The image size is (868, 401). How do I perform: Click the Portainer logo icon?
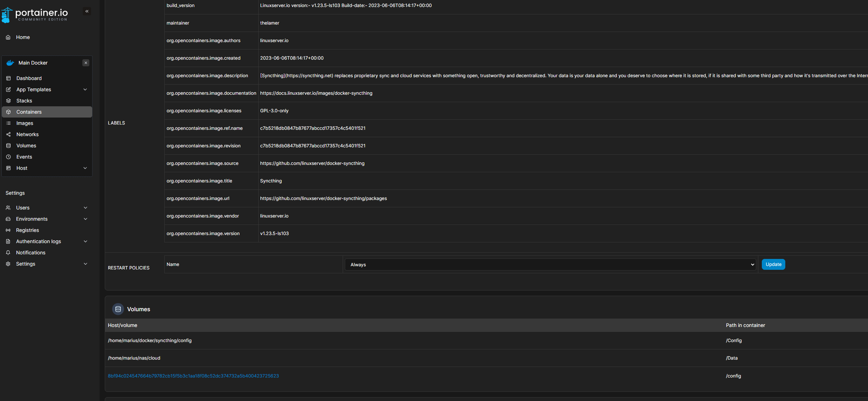point(7,15)
